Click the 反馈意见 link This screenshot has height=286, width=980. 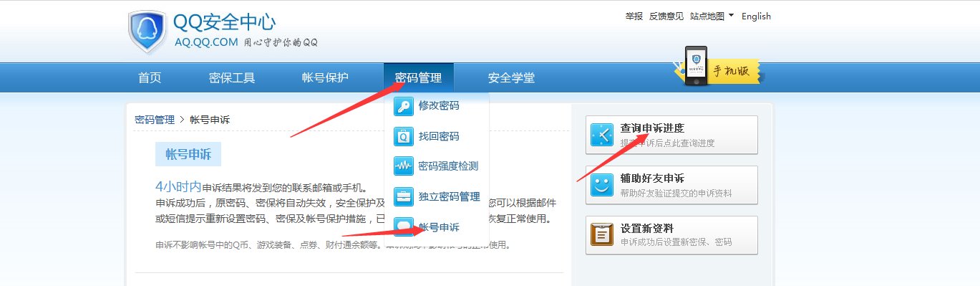click(x=666, y=16)
